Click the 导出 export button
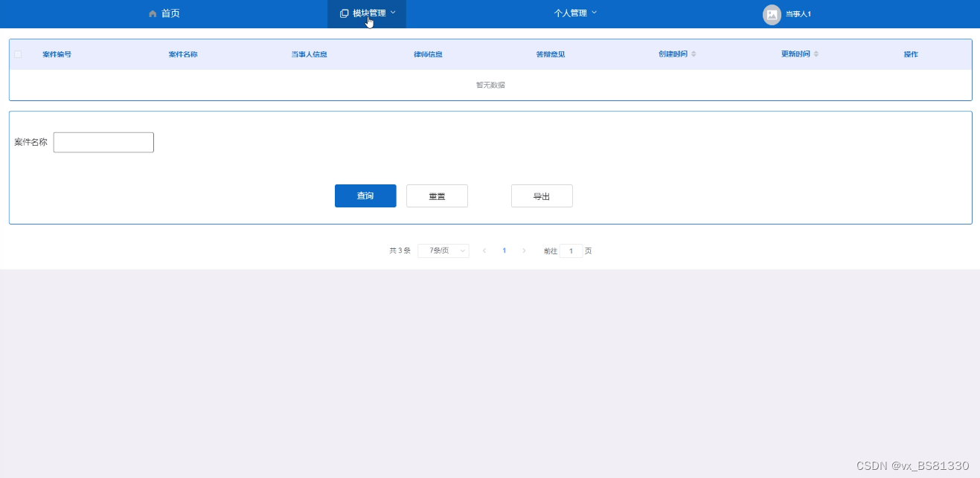 (x=542, y=196)
